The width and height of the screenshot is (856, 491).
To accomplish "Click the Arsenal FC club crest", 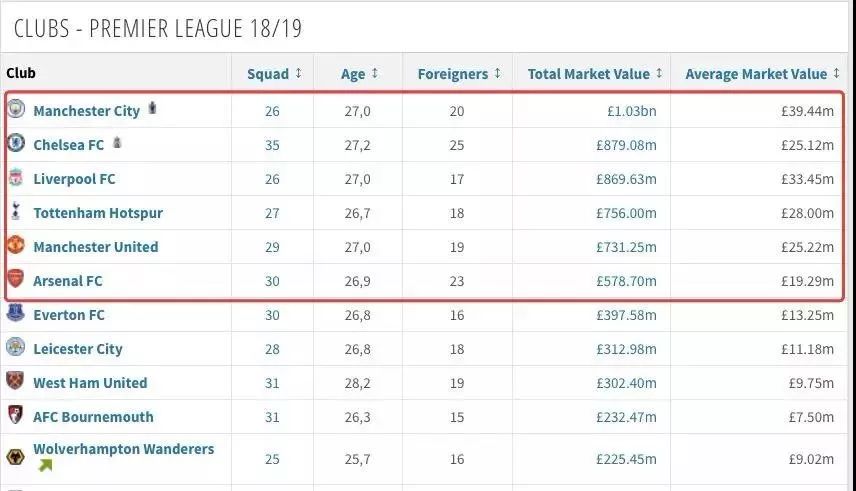I will pyautogui.click(x=15, y=280).
